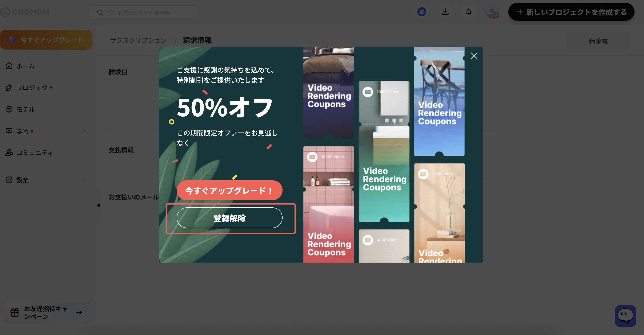Expand the 学習 submenu arrow

coord(84,131)
